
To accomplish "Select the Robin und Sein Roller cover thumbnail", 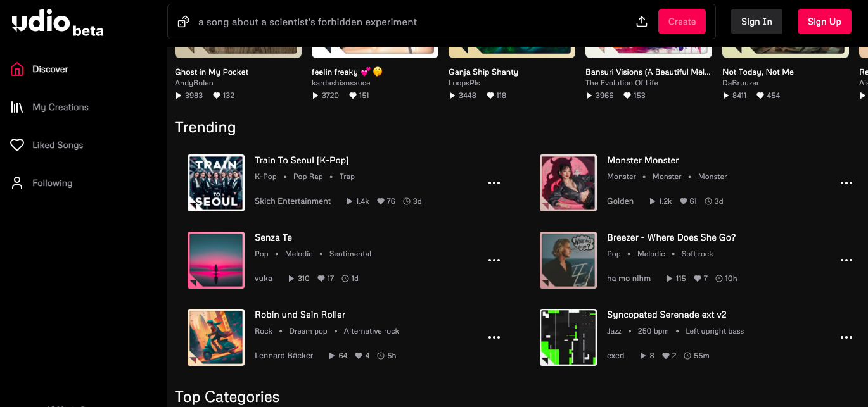I will click(x=216, y=337).
